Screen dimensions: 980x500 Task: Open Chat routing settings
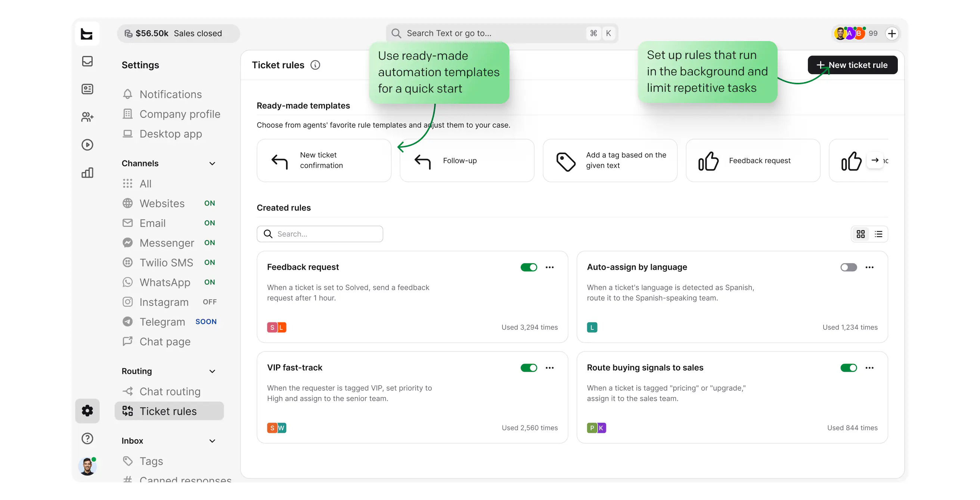click(x=169, y=392)
